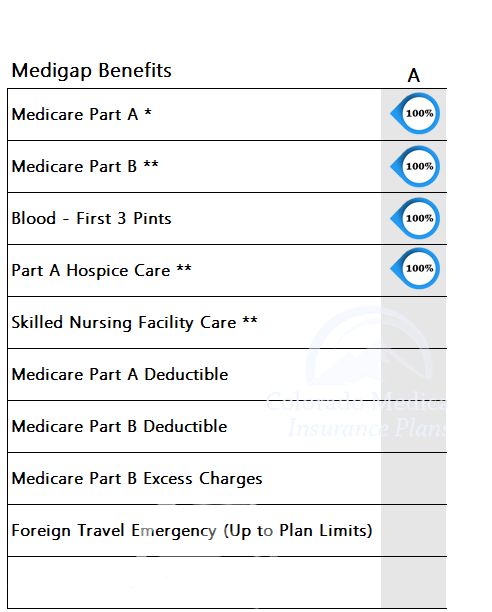The image size is (492, 612).
Task: Click the Foreign Travel Emergency label
Action: point(192,531)
